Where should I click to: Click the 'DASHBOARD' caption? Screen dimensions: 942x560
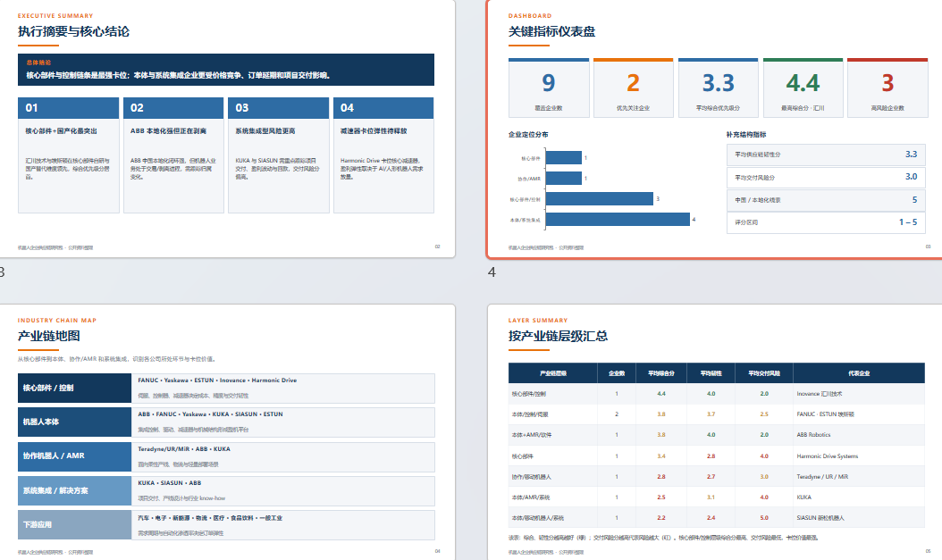530,15
